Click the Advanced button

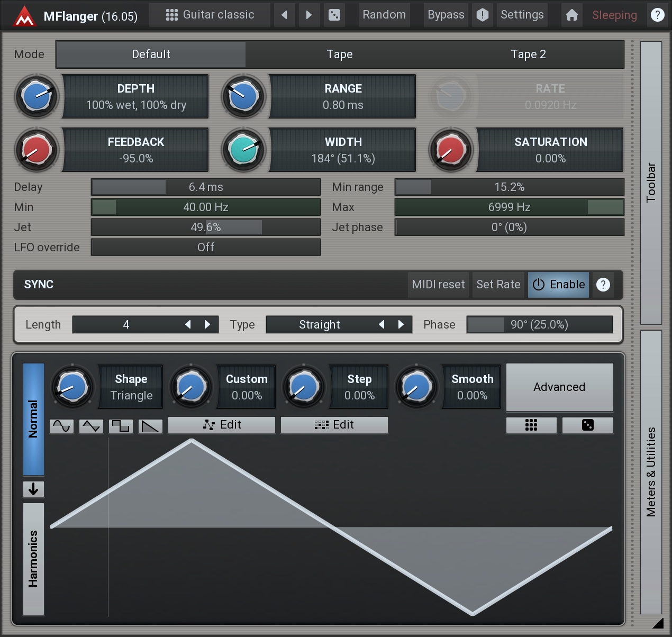pyautogui.click(x=560, y=387)
